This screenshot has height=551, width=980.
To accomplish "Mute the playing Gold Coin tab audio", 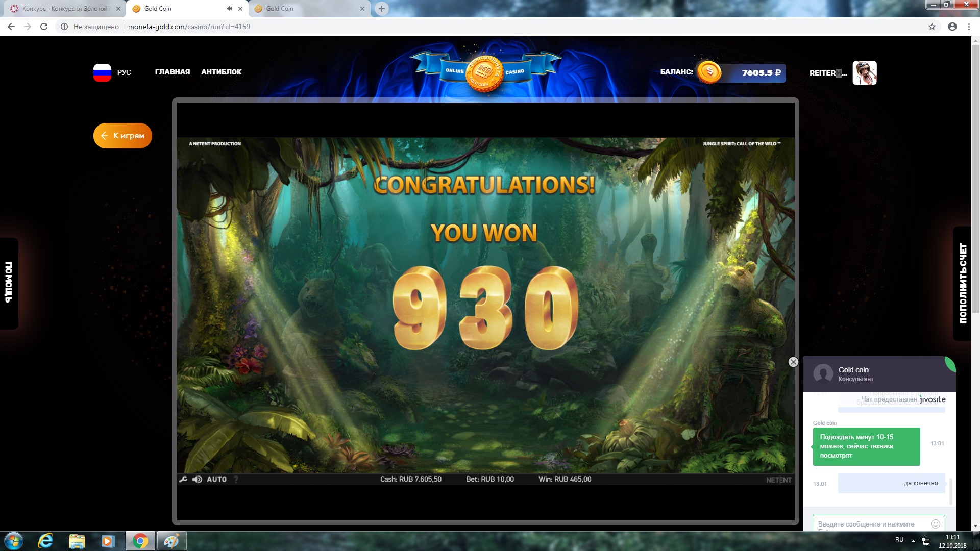I will coord(229,9).
